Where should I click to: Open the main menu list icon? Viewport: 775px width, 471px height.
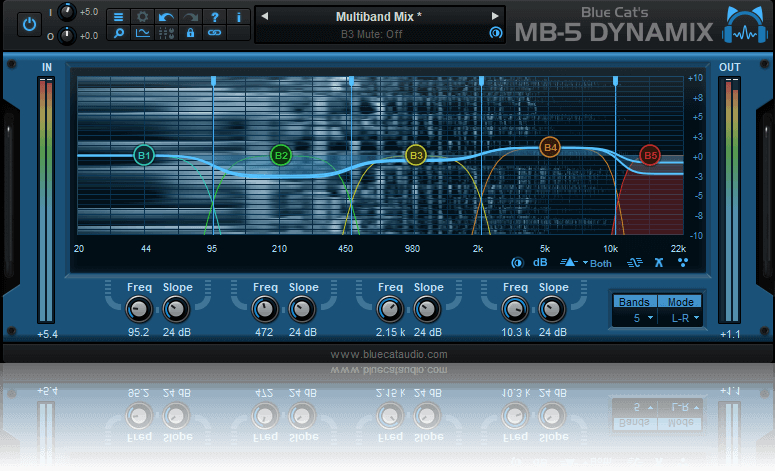(118, 17)
